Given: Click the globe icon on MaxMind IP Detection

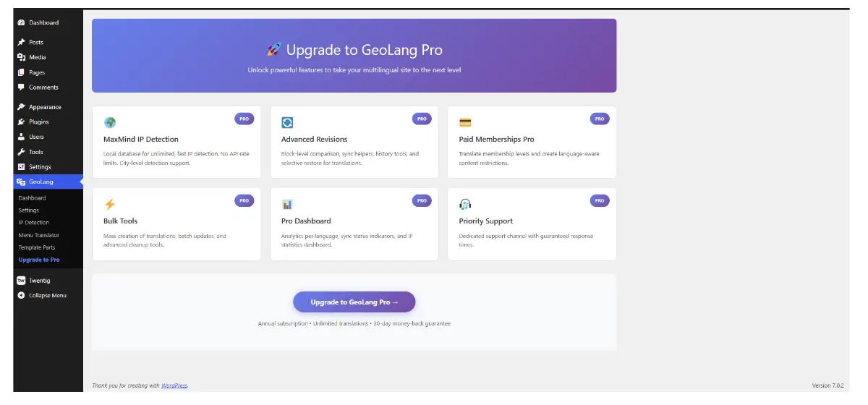Looking at the screenshot, I should click(110, 123).
